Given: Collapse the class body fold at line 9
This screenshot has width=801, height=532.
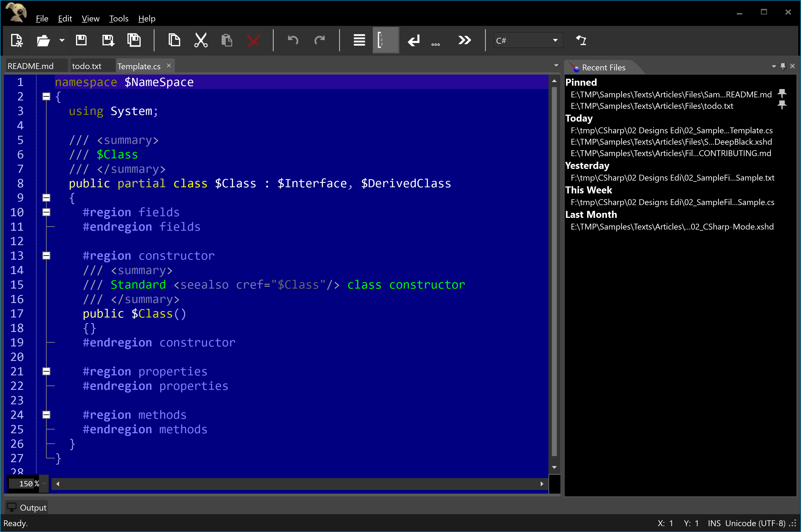Looking at the screenshot, I should [46, 198].
